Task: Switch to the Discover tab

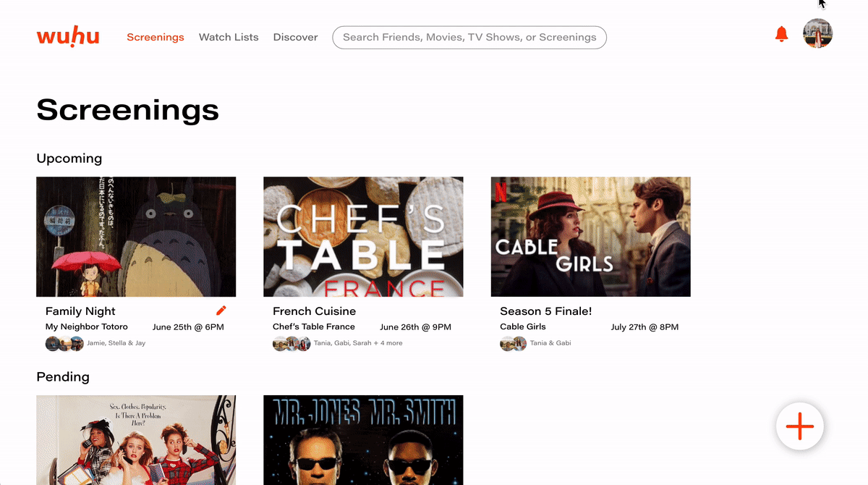Action: pos(295,37)
